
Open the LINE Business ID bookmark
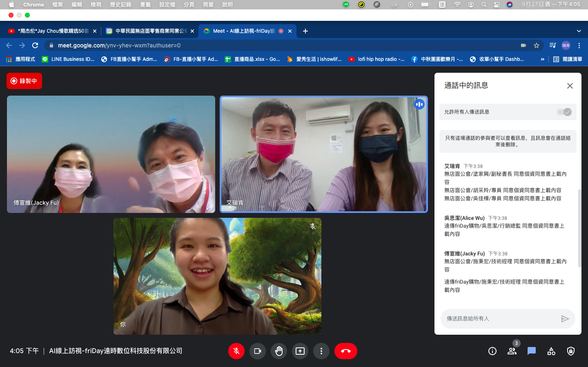[x=68, y=59]
